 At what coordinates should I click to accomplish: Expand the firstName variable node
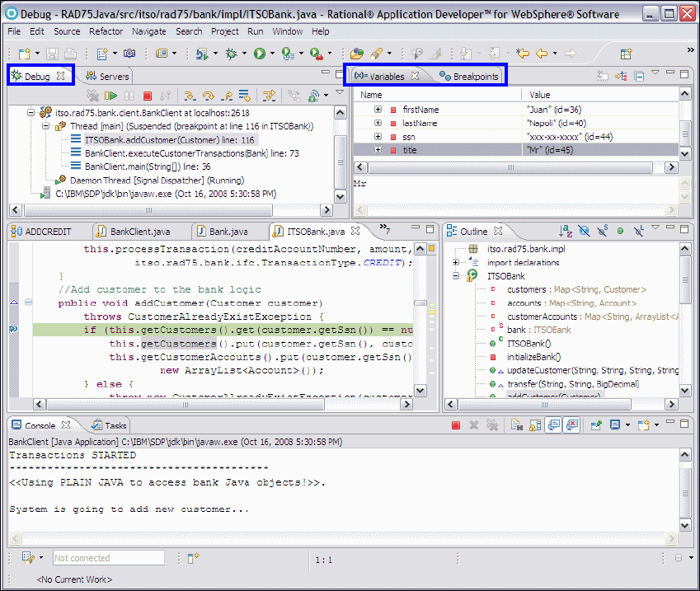pyautogui.click(x=378, y=110)
